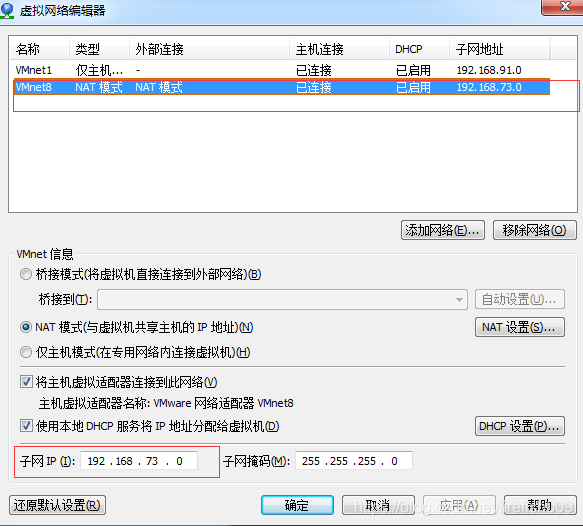Viewport: 583px width, 526px height.
Task: Click the 子网掩码 address field
Action: click(354, 461)
